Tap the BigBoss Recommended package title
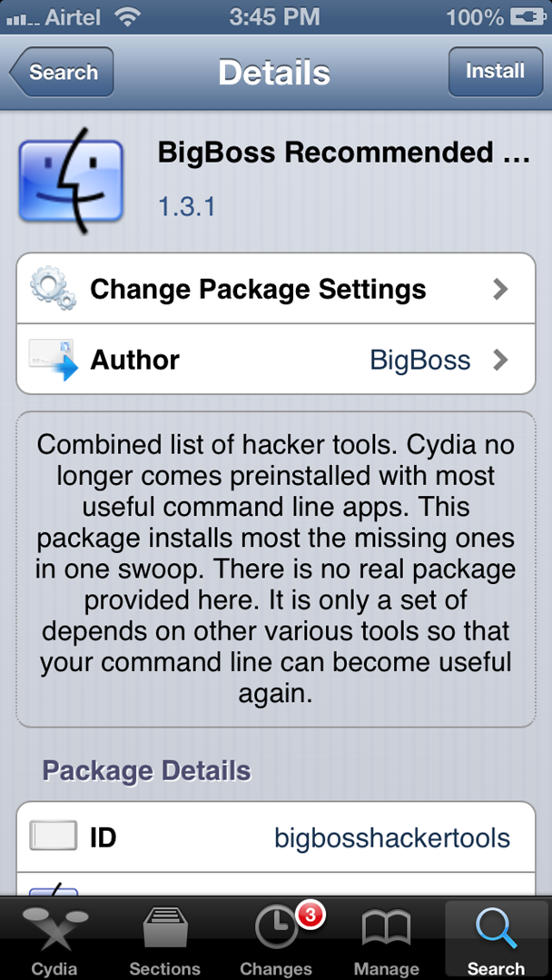Image resolution: width=552 pixels, height=980 pixels. click(x=343, y=152)
